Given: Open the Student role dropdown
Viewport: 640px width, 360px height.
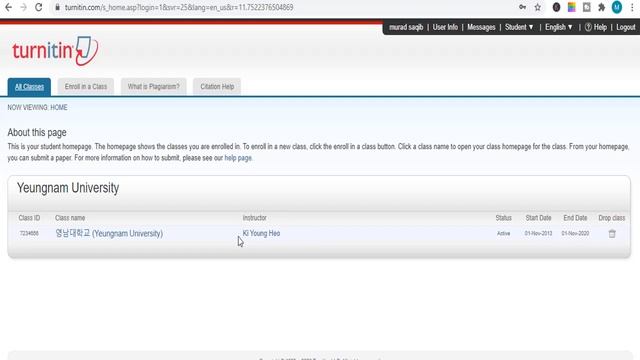Looking at the screenshot, I should 519,27.
